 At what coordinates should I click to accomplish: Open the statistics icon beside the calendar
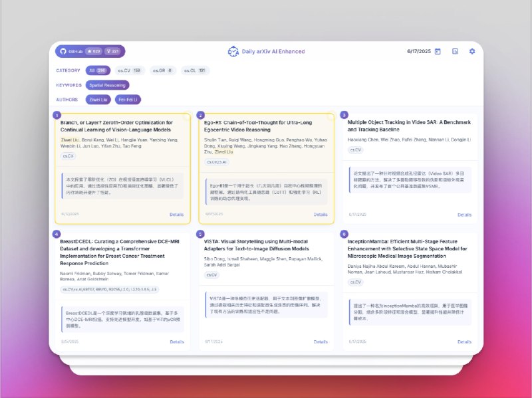click(x=455, y=51)
